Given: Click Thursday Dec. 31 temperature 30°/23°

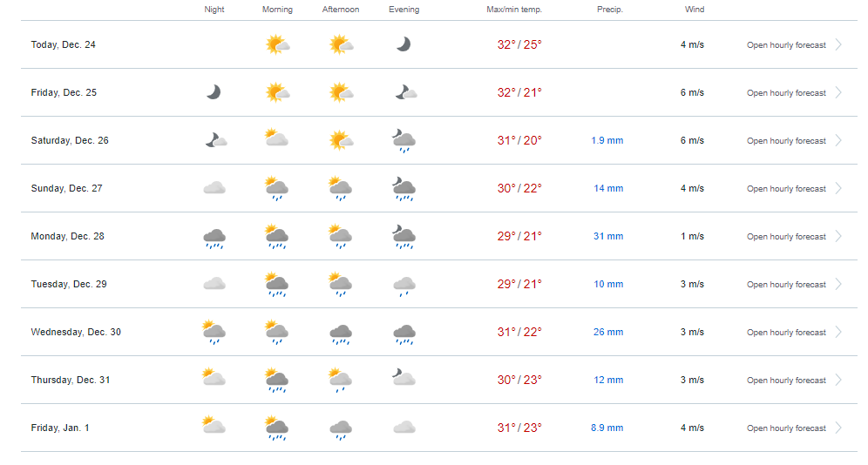Looking at the screenshot, I should (519, 380).
